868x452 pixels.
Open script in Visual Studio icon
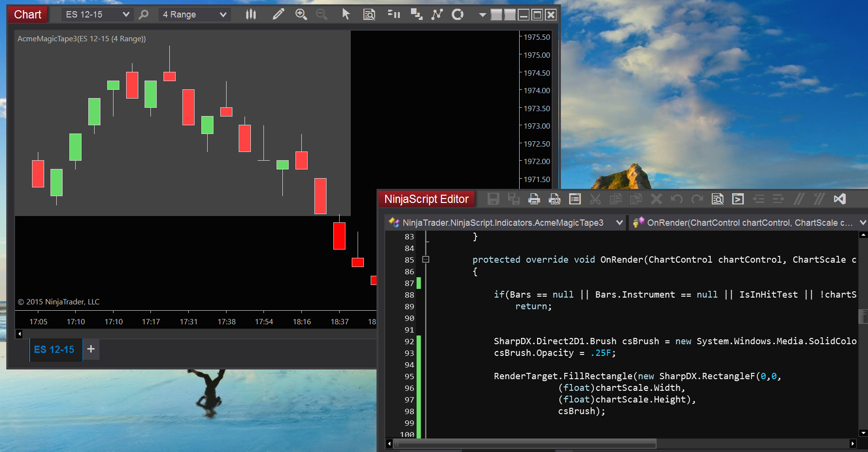coord(840,199)
